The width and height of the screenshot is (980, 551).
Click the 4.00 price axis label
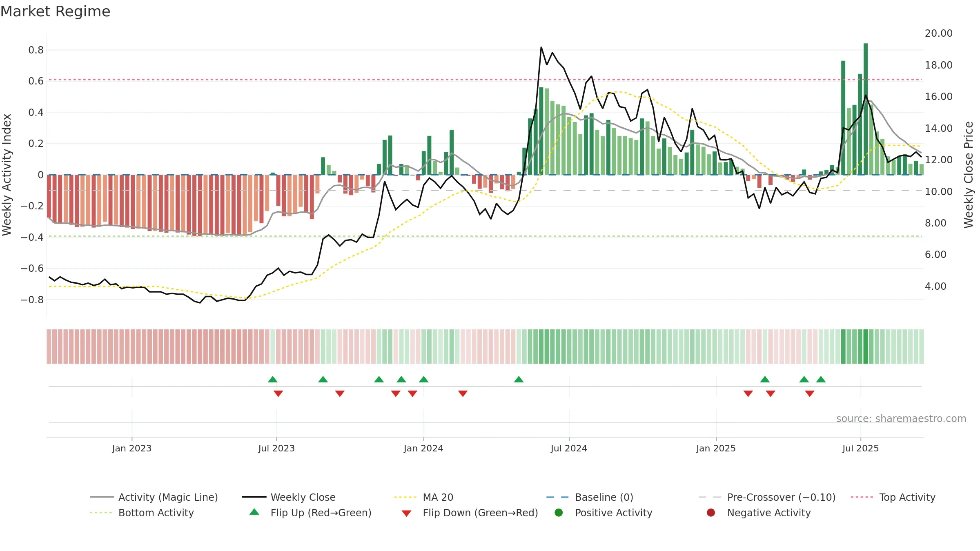(935, 286)
